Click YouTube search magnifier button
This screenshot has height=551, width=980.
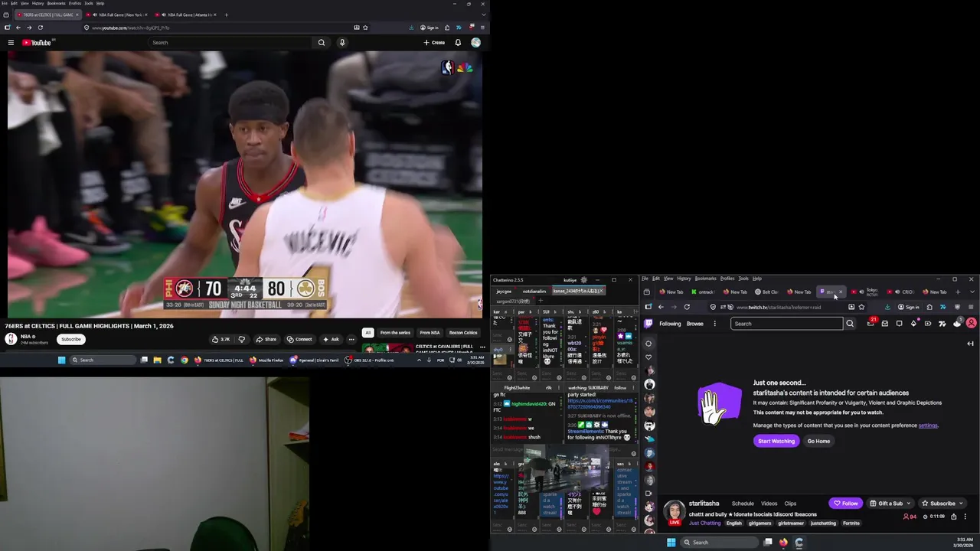click(322, 43)
